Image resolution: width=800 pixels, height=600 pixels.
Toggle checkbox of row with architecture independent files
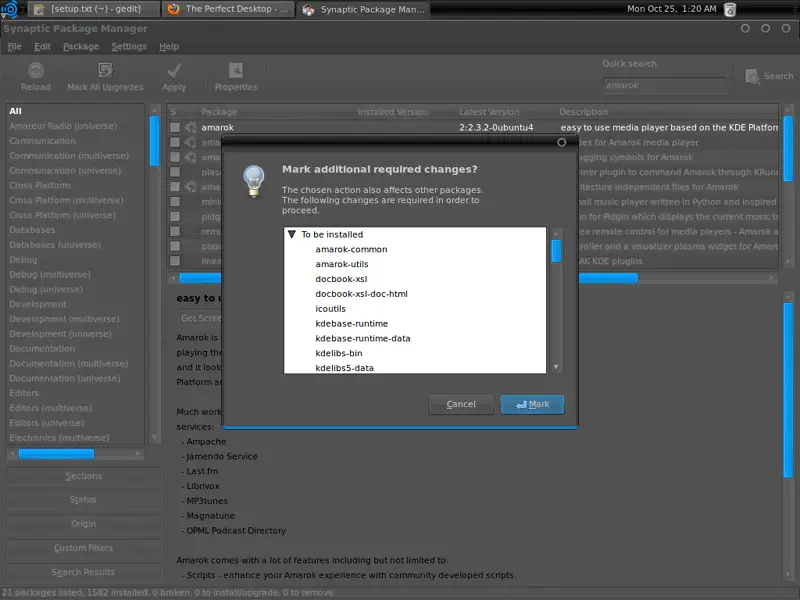click(x=175, y=186)
